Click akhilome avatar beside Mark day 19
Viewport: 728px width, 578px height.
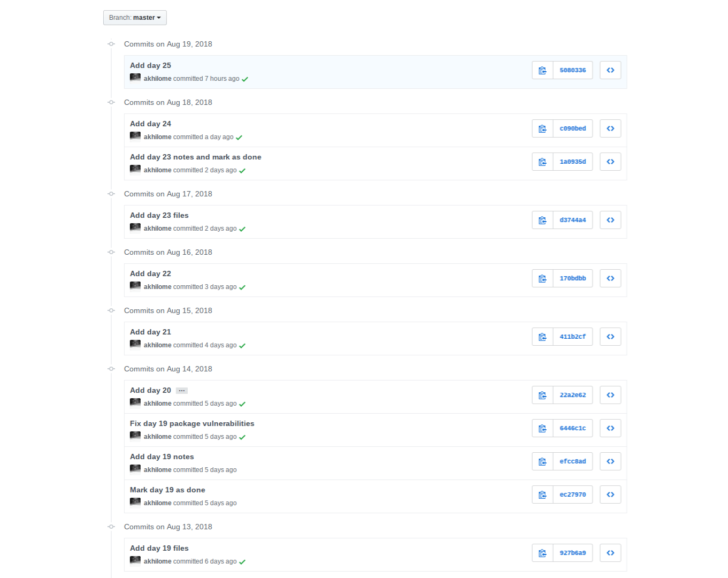point(135,502)
